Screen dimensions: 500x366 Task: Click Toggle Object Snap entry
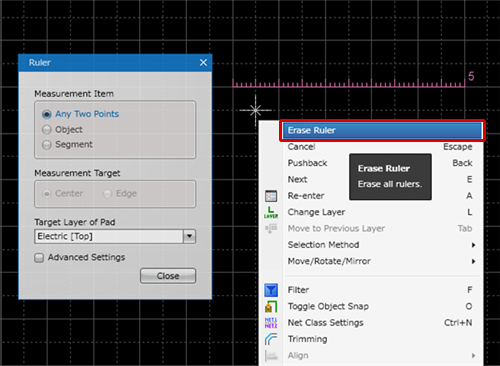(x=382, y=306)
